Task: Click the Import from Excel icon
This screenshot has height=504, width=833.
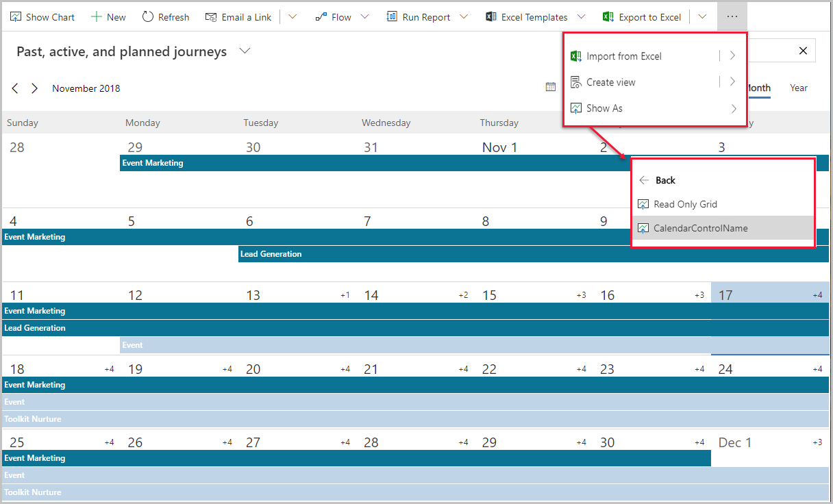Action: [x=575, y=56]
